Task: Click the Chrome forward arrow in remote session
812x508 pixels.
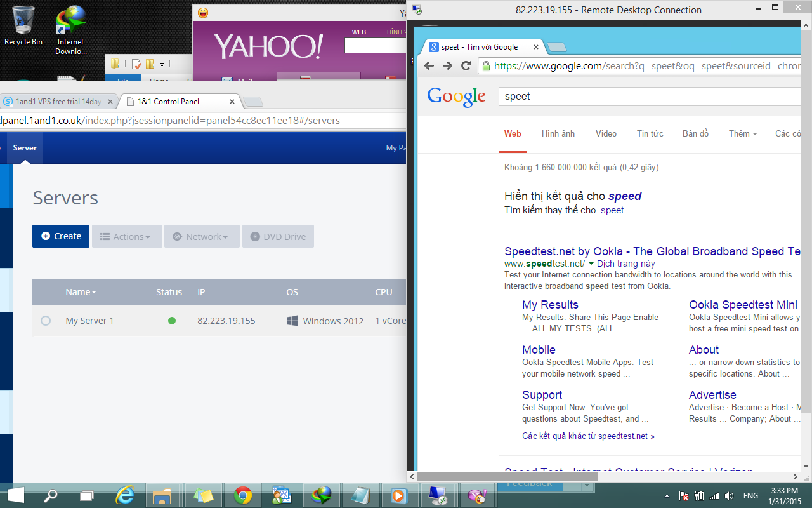Action: 447,66
